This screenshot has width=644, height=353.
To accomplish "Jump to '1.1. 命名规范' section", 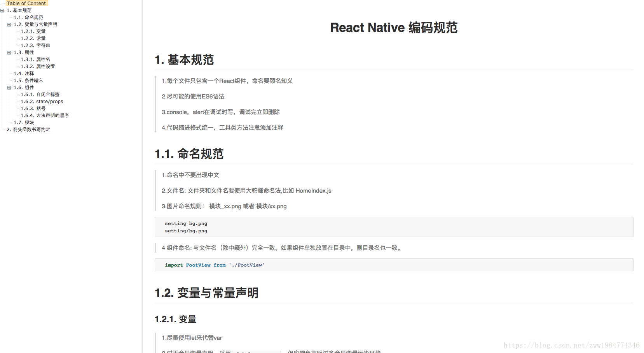I will [28, 18].
